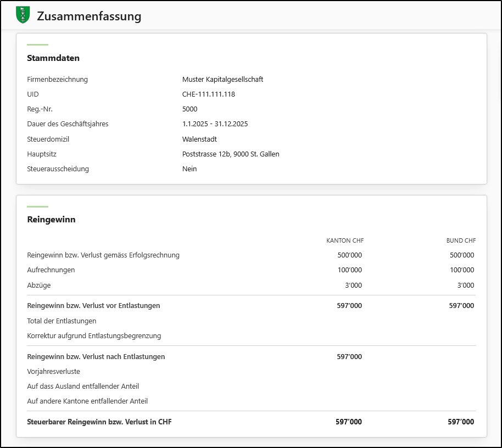Select the business year date range
The width and height of the screenshot is (502, 448).
215,124
